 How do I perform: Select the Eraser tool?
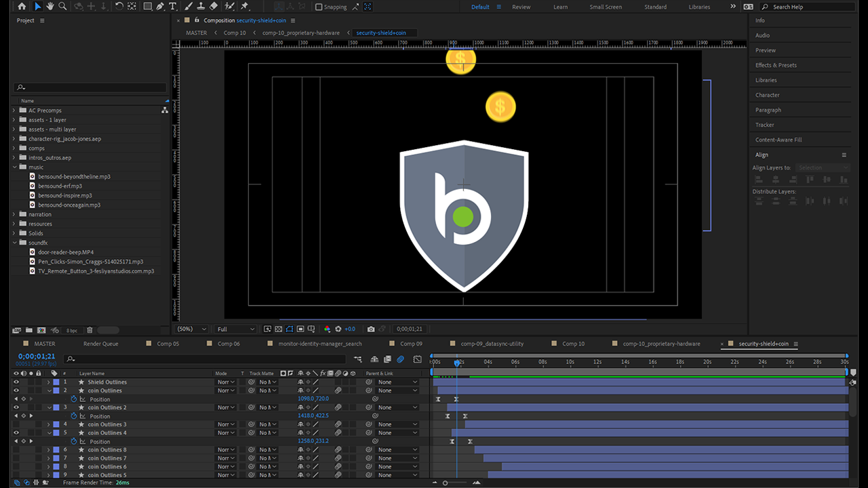tap(214, 7)
